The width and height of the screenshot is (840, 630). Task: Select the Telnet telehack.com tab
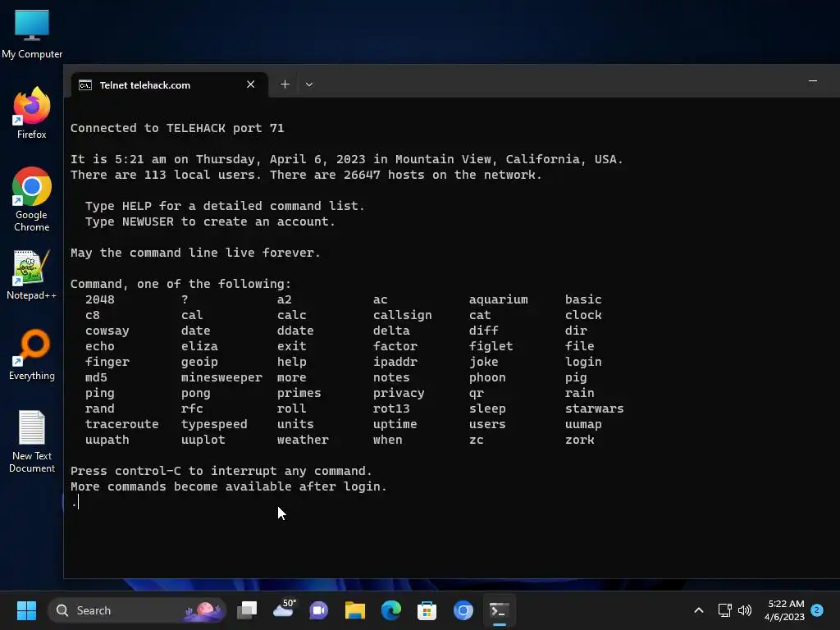pos(169,85)
